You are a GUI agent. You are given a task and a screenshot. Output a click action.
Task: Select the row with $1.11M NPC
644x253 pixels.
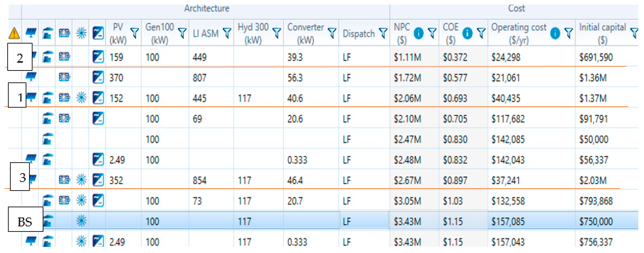pyautogui.click(x=407, y=57)
